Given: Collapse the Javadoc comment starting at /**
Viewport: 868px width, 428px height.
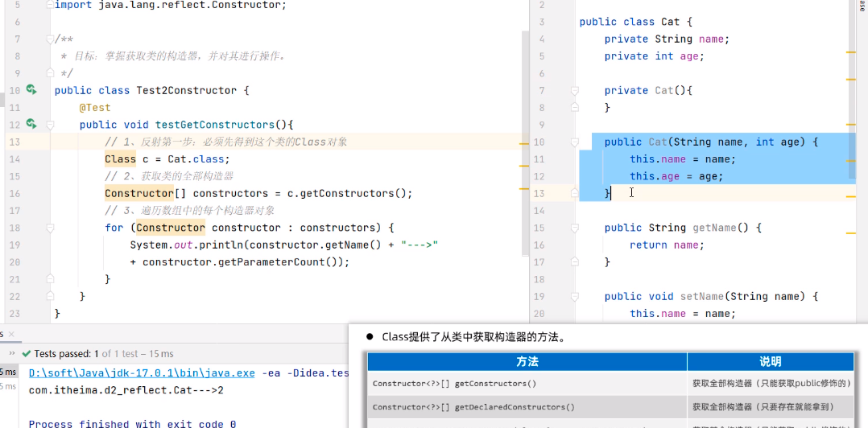Looking at the screenshot, I should [x=51, y=39].
